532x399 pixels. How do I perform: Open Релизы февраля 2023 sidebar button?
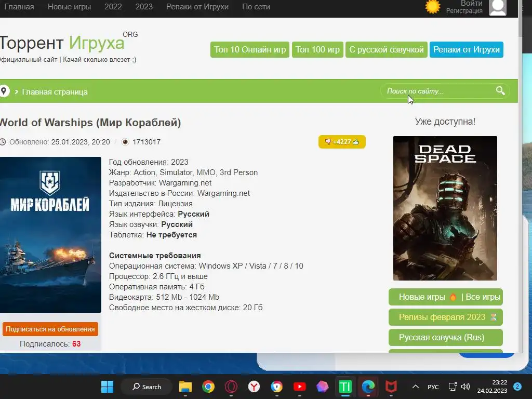pos(445,317)
